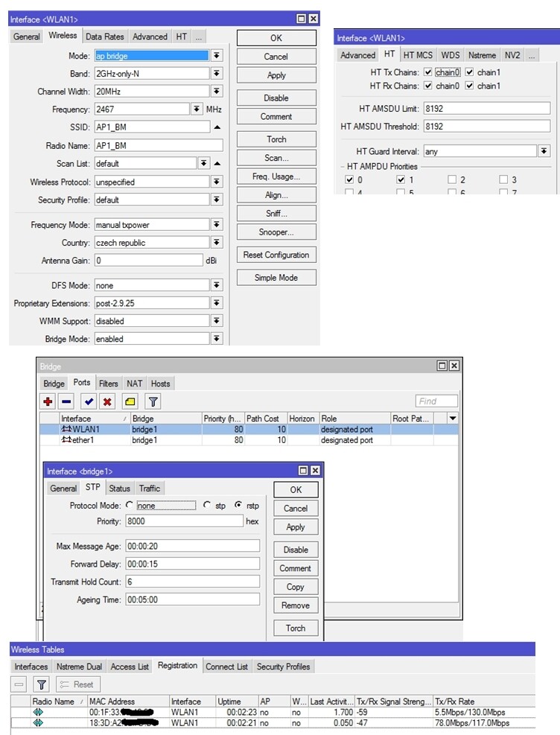Open the Band dropdown

click(217, 73)
